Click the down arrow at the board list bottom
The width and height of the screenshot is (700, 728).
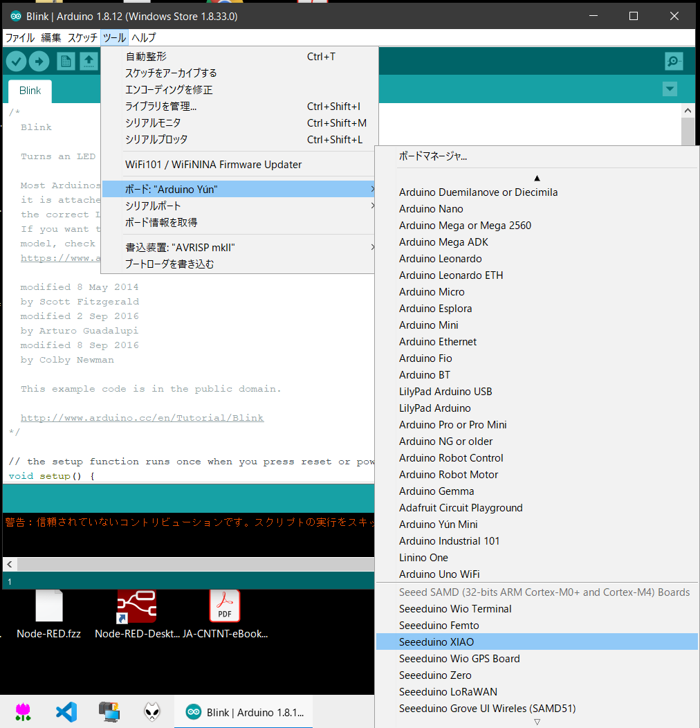tap(537, 722)
